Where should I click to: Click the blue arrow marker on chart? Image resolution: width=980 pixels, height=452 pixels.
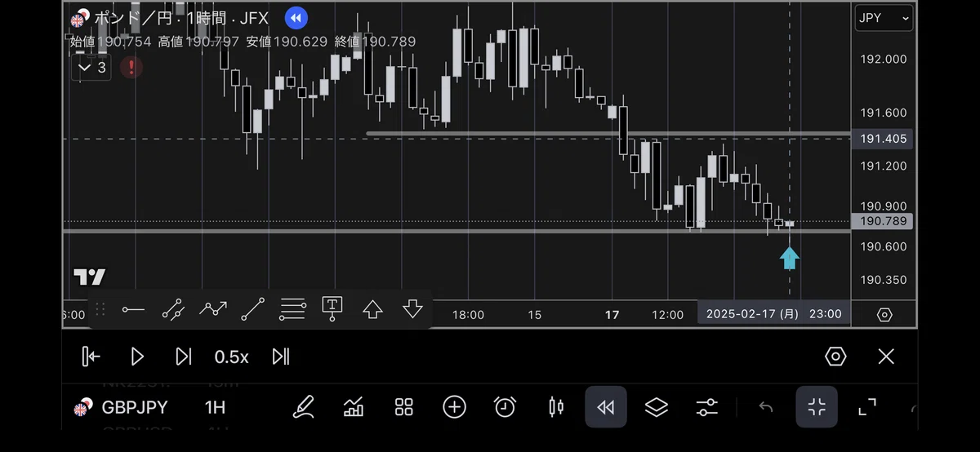click(789, 258)
